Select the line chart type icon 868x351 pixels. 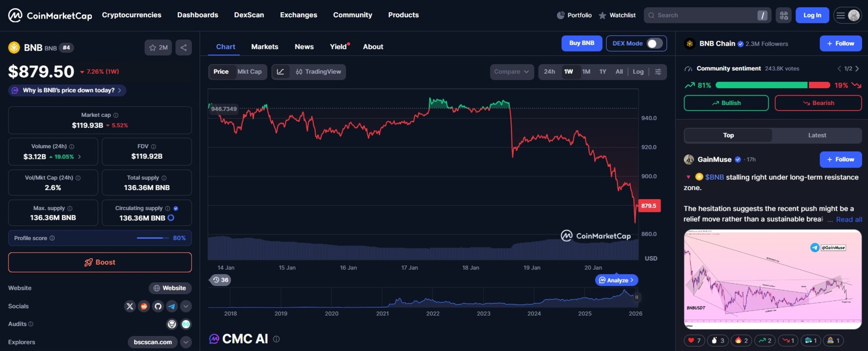281,72
